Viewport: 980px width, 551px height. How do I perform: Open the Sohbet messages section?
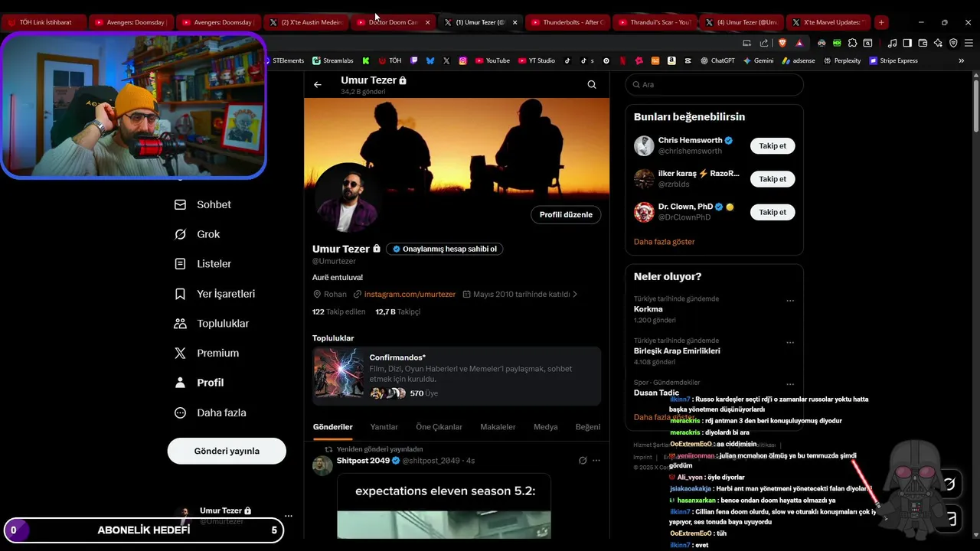tap(203, 204)
